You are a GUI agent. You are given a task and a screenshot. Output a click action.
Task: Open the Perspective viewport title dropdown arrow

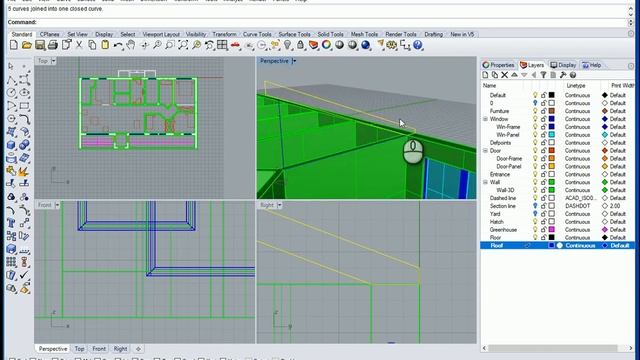(x=294, y=61)
